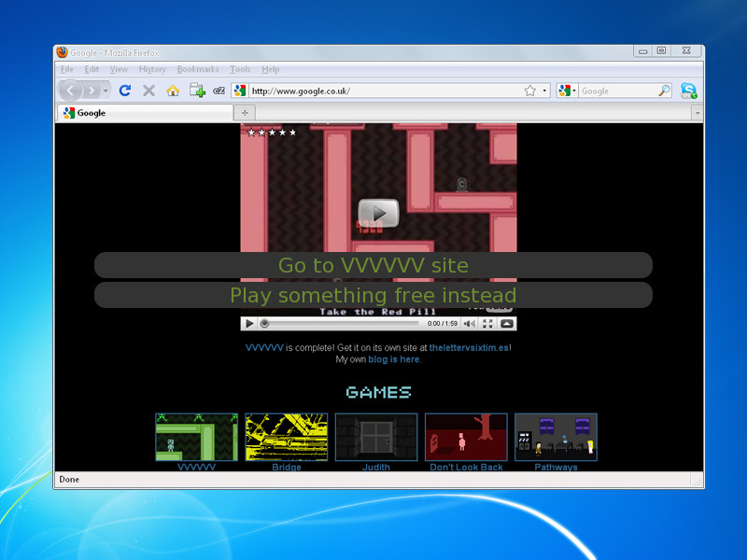Open a new tab with the plus button
The width and height of the screenshot is (747, 560).
click(x=245, y=113)
